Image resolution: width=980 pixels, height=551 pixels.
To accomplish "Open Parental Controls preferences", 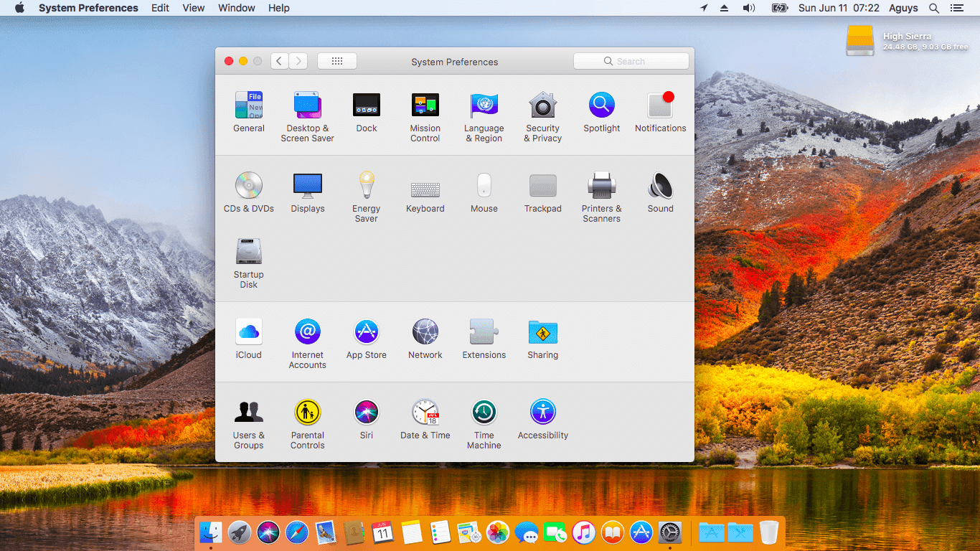I will [x=308, y=423].
